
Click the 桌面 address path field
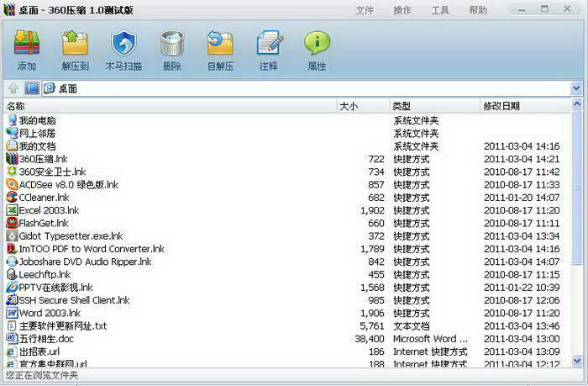[307, 88]
